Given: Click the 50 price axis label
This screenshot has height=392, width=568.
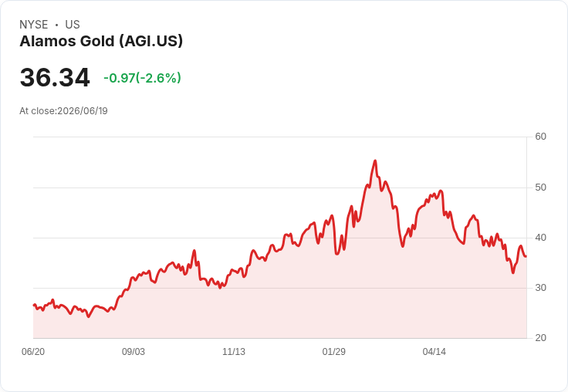Looking at the screenshot, I should 540,188.
